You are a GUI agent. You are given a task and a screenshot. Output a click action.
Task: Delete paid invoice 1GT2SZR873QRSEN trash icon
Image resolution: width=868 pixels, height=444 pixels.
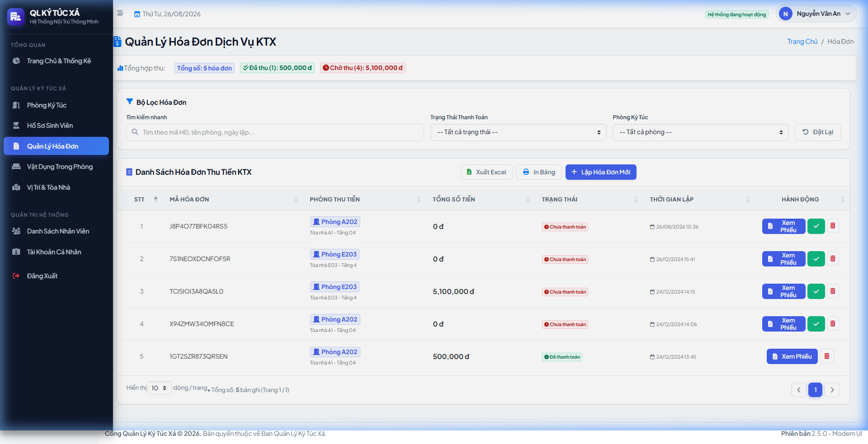pos(827,356)
